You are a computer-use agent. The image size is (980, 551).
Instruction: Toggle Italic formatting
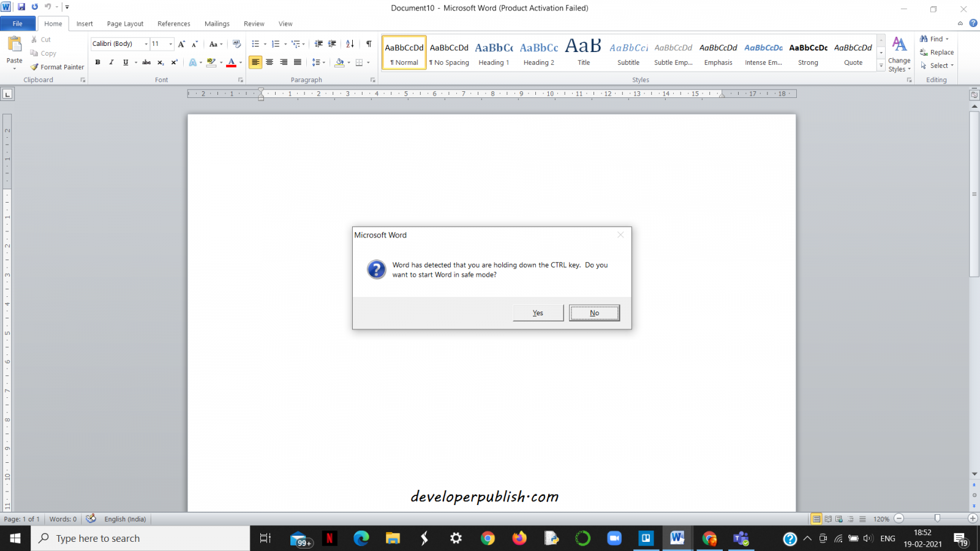111,62
